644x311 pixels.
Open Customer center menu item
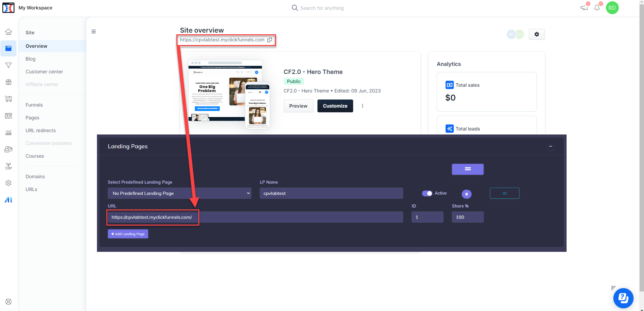point(44,72)
